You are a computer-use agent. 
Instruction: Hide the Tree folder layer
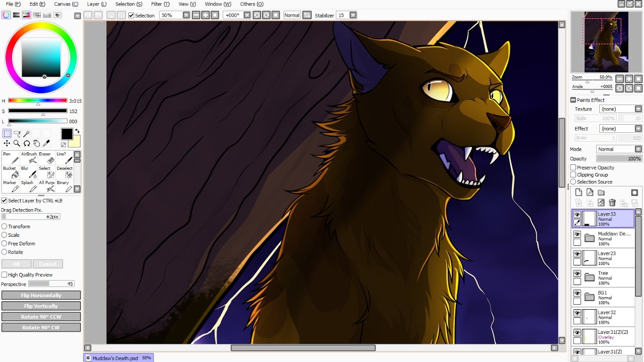click(x=577, y=274)
